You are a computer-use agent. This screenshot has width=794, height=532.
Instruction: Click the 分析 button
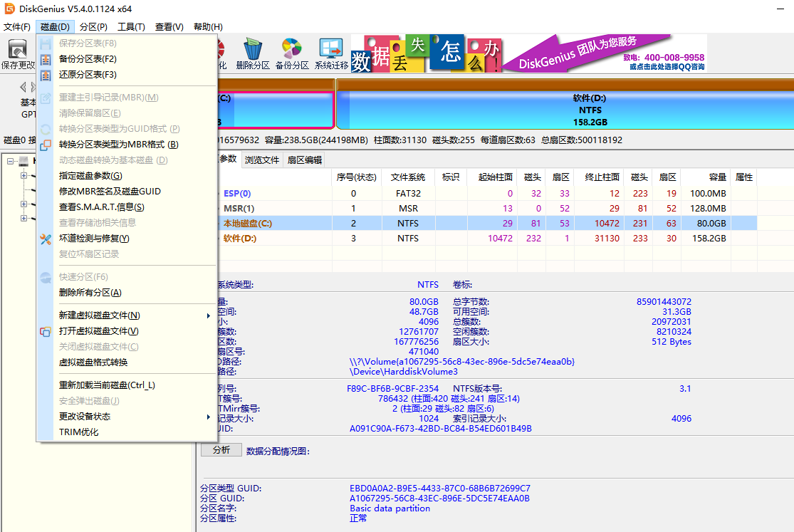pos(221,450)
